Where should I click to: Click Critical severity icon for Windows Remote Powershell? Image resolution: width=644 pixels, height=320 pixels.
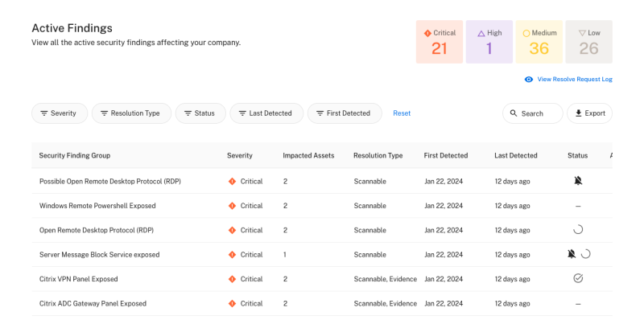[x=232, y=206]
